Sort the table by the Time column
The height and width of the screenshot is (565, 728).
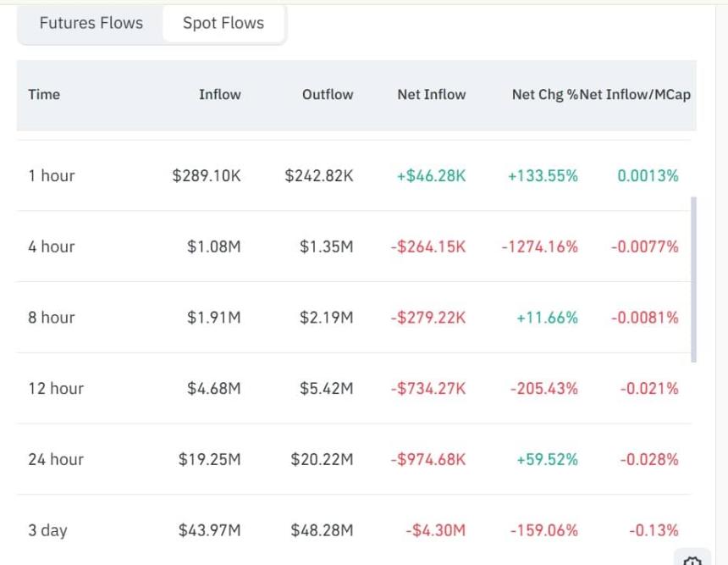point(44,94)
